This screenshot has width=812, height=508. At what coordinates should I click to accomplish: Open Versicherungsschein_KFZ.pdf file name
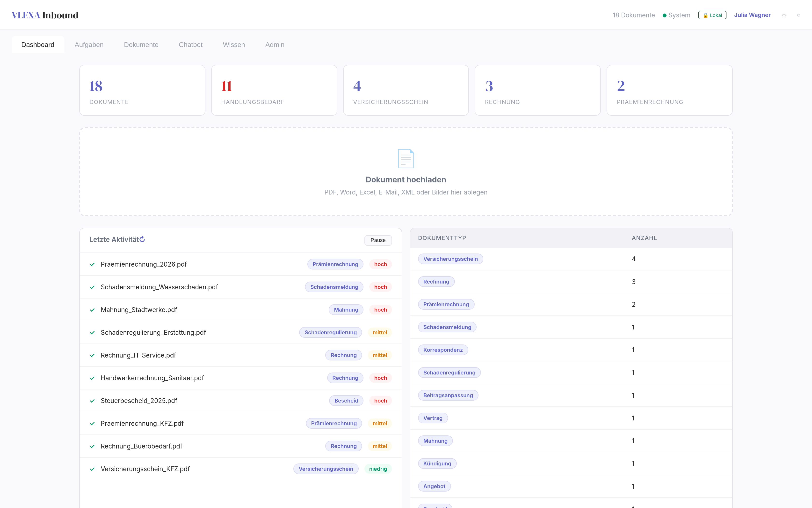point(145,469)
